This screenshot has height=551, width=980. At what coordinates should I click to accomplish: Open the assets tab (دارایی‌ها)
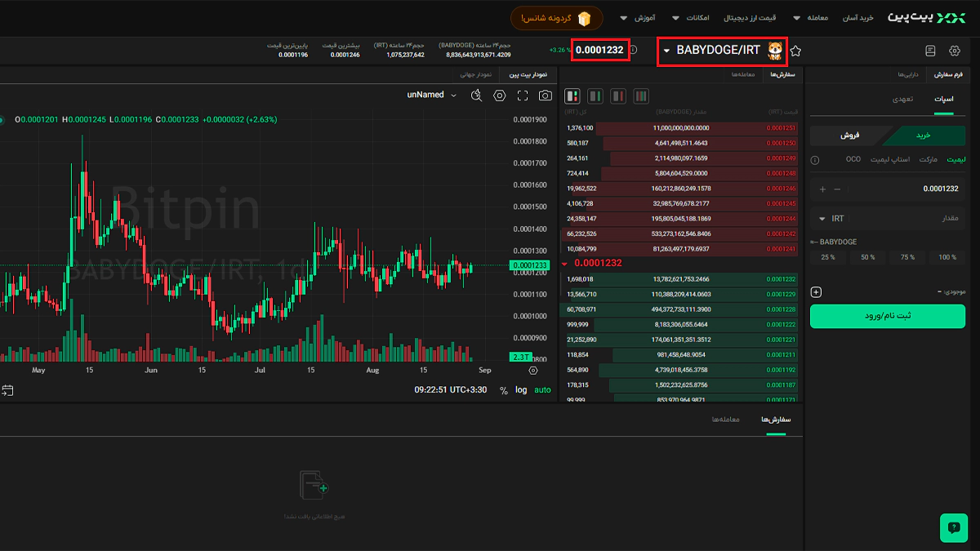point(908,75)
